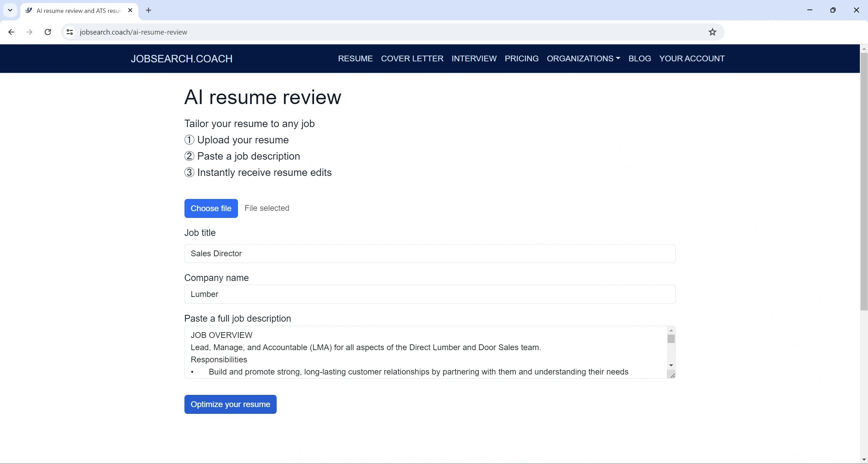Viewport: 868px width, 464px height.
Task: Open the Resume menu item
Action: (x=355, y=58)
